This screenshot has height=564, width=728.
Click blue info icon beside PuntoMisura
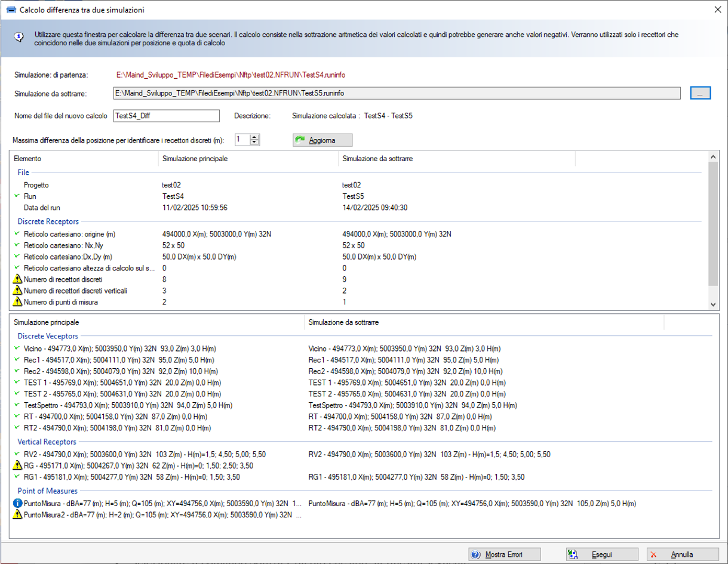[x=17, y=503]
